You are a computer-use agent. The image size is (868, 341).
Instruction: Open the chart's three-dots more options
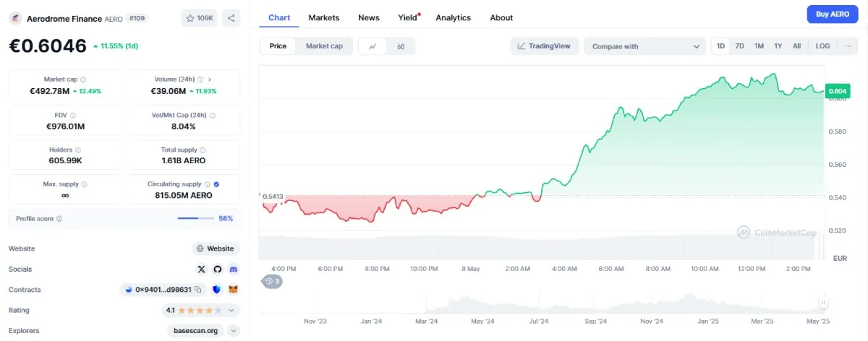(x=848, y=46)
